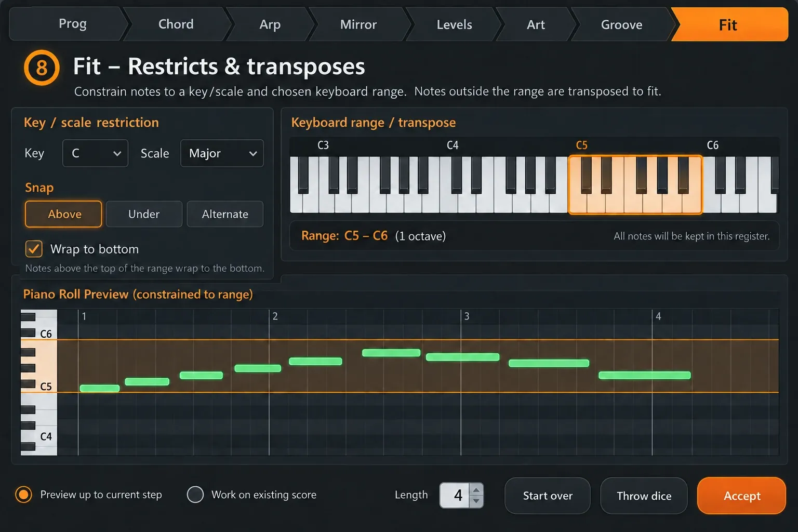
Task: Select Work on existing score radio
Action: tap(195, 495)
